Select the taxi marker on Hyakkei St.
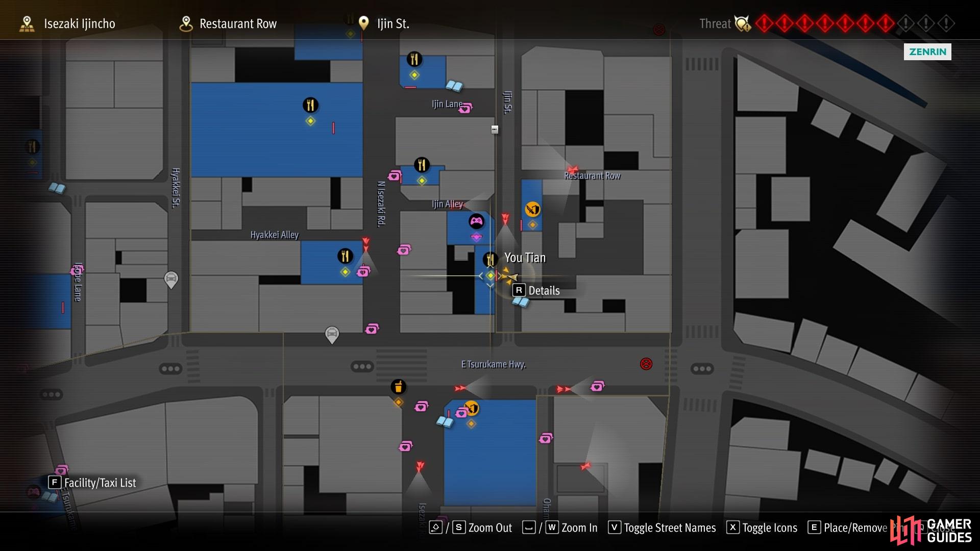Screen dimensions: 980x551 (x=171, y=280)
